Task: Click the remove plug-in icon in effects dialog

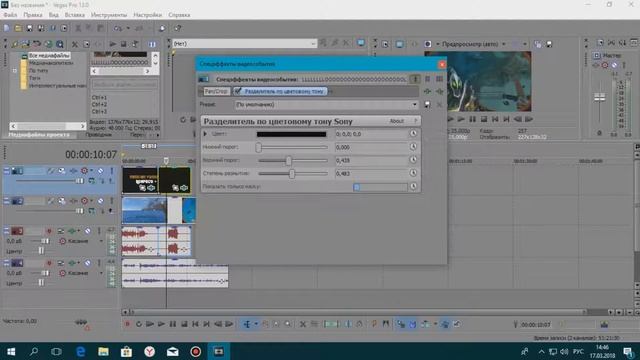Action: tap(439, 91)
